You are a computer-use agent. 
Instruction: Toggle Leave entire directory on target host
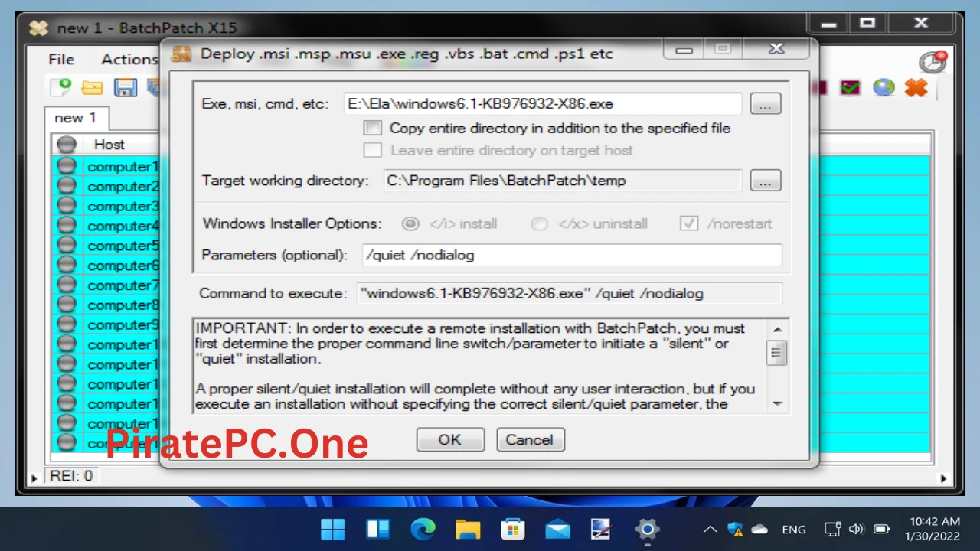point(373,150)
